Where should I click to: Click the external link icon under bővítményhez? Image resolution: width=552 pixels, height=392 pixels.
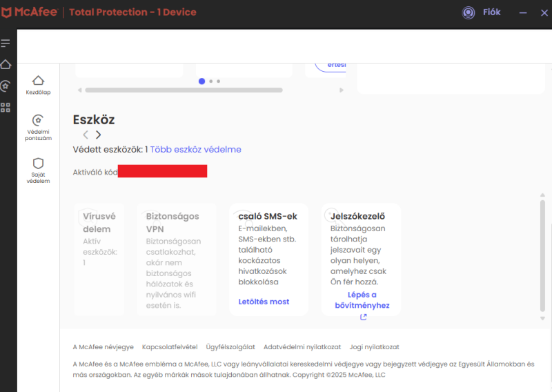point(364,317)
